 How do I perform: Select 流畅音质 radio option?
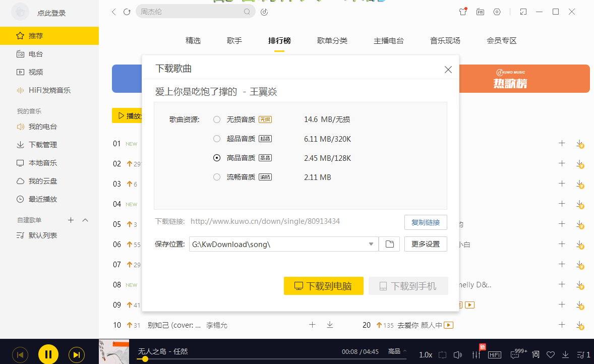point(217,177)
